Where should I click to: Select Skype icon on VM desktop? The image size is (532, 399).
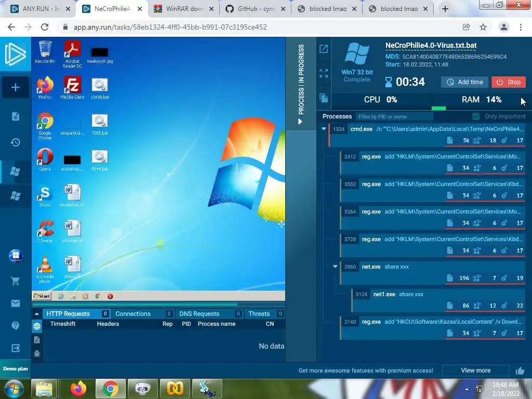[45, 196]
